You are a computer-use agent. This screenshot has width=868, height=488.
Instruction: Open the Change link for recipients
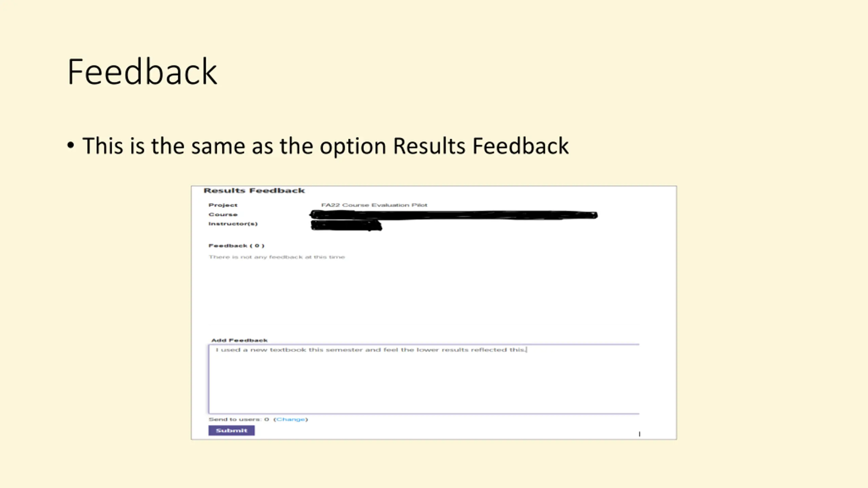point(291,420)
